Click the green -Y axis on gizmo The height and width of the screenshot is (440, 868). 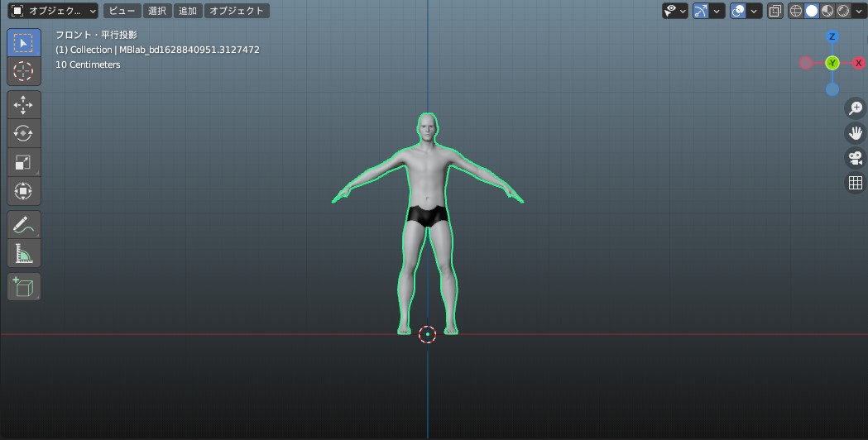tap(832, 63)
